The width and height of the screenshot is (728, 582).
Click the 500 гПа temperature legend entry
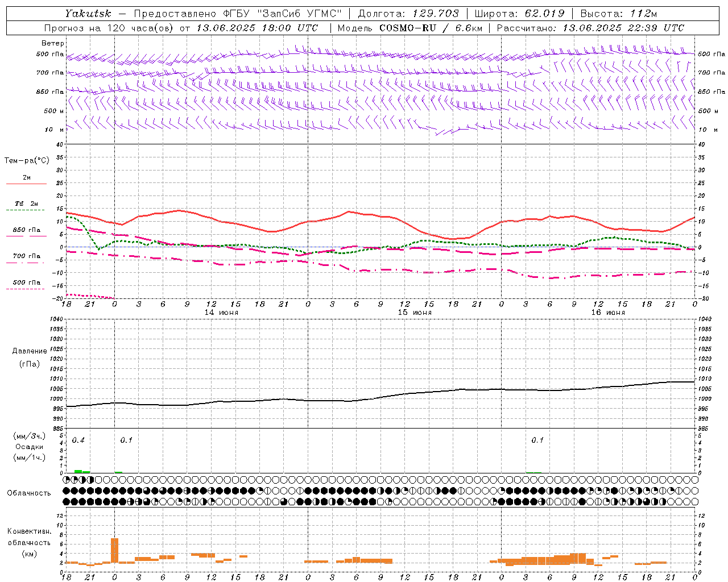click(27, 282)
